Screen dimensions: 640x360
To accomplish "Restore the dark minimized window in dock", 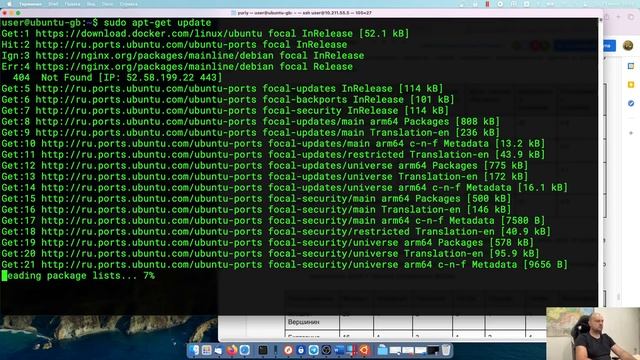I will tap(433, 350).
